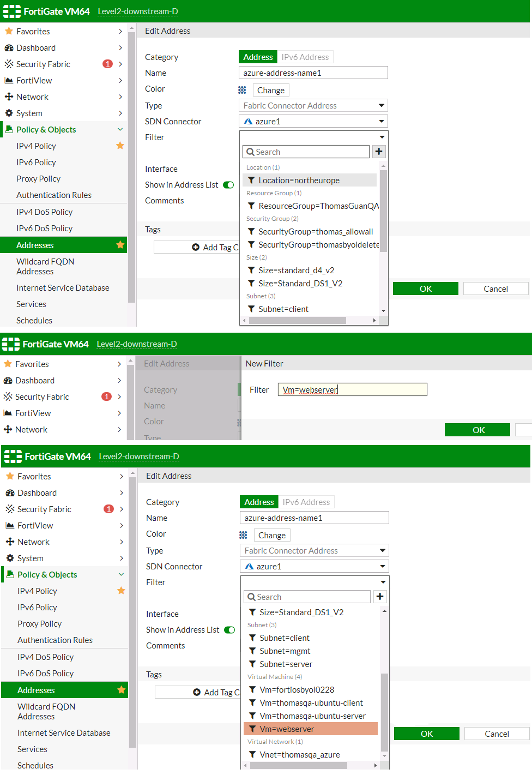Expand the Network chevron in the middle screenshot sidebar

click(119, 429)
